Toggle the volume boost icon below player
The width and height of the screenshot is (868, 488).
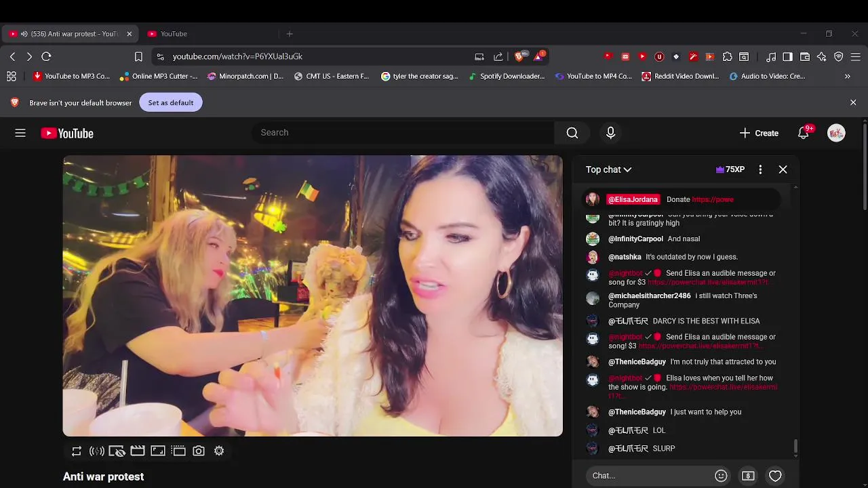click(x=97, y=451)
